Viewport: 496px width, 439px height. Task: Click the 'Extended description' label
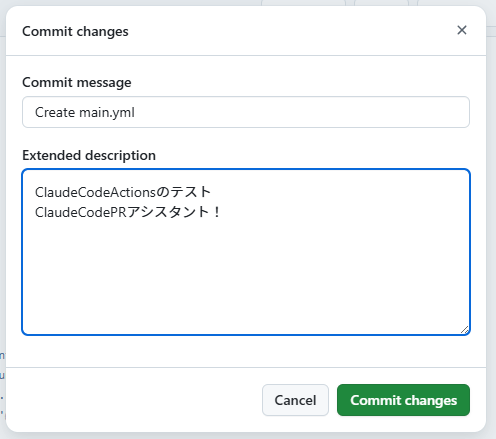point(89,155)
